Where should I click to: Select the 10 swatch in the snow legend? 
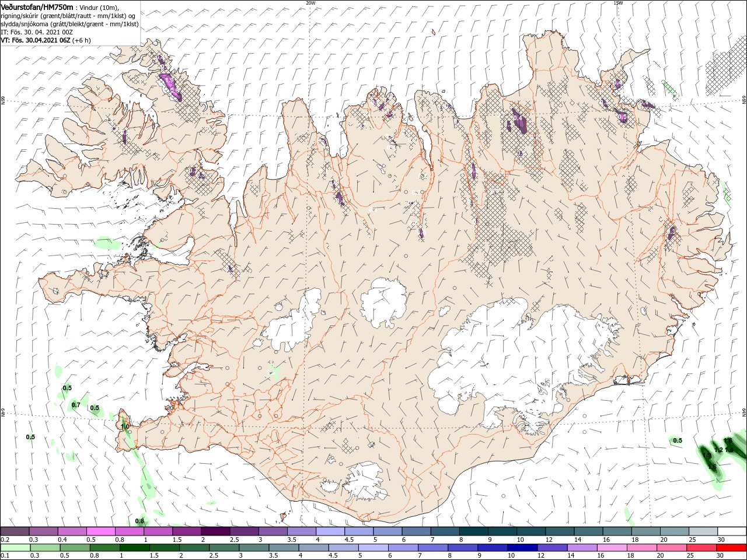pyautogui.click(x=531, y=531)
